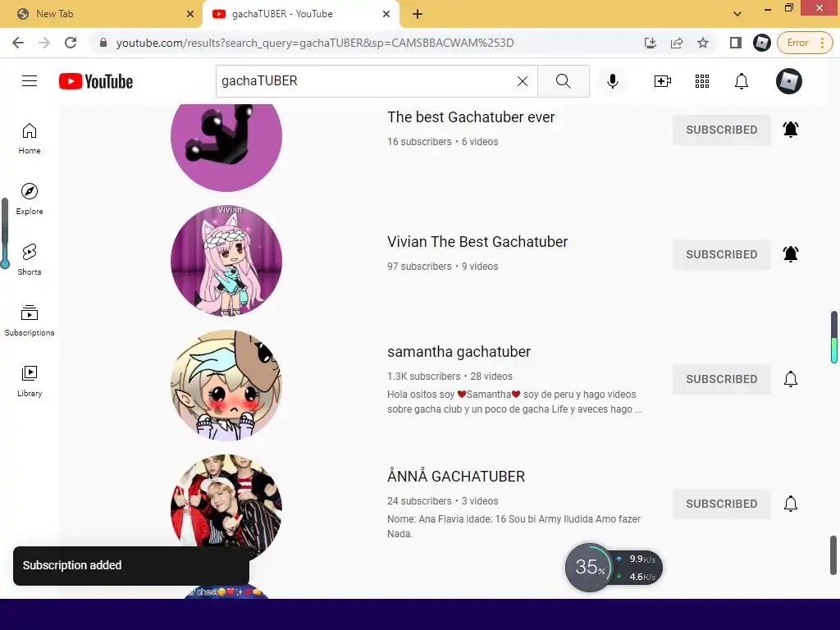Click the browser address bar URL
The image size is (840, 630).
click(315, 43)
